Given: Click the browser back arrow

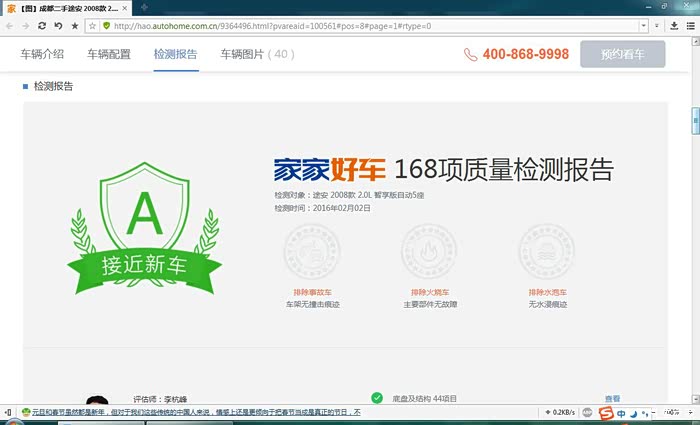Looking at the screenshot, I should [9, 25].
